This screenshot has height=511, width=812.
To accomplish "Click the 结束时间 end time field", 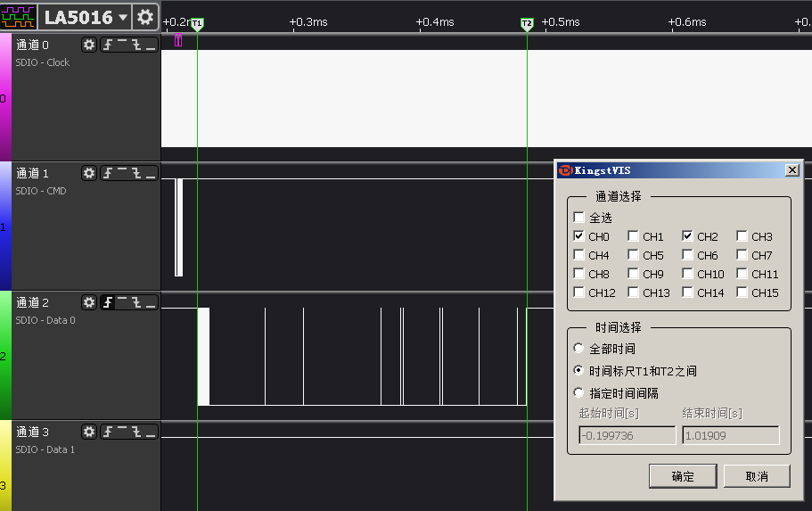I will tap(731, 435).
